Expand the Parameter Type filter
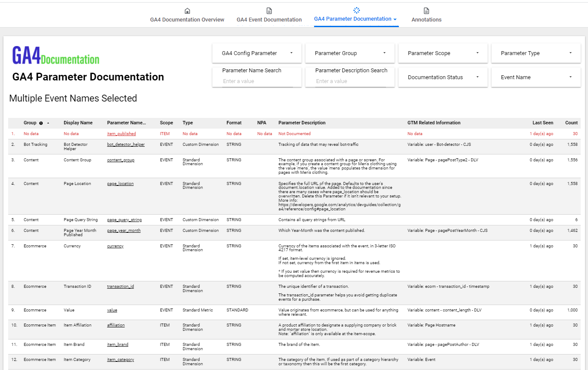 (536, 53)
